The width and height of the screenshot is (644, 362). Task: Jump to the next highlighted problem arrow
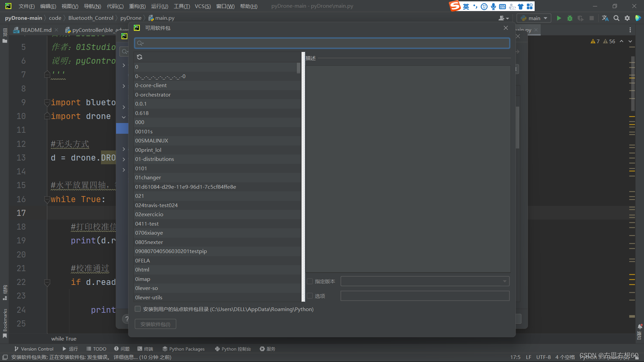pyautogui.click(x=630, y=41)
